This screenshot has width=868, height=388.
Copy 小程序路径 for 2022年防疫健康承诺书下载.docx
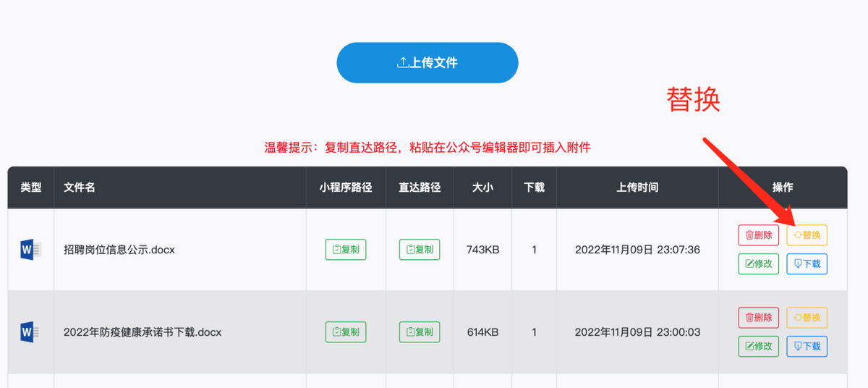pos(346,332)
